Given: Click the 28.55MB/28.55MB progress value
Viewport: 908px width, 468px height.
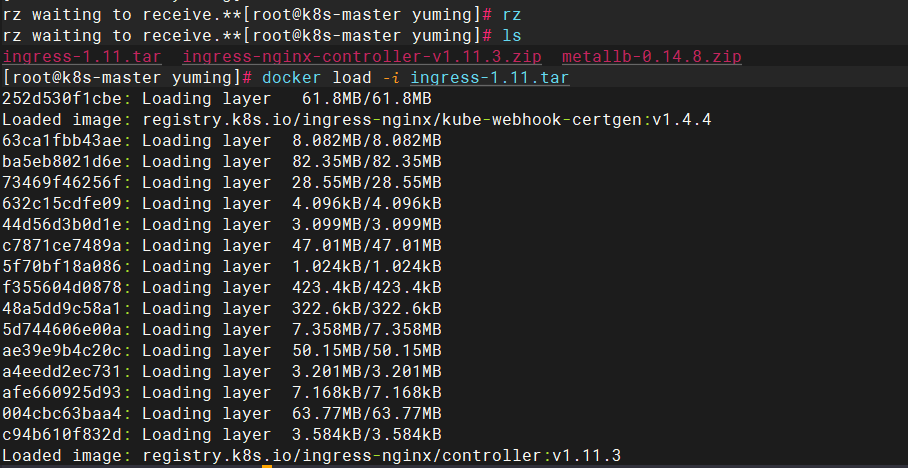Looking at the screenshot, I should coord(367,182).
